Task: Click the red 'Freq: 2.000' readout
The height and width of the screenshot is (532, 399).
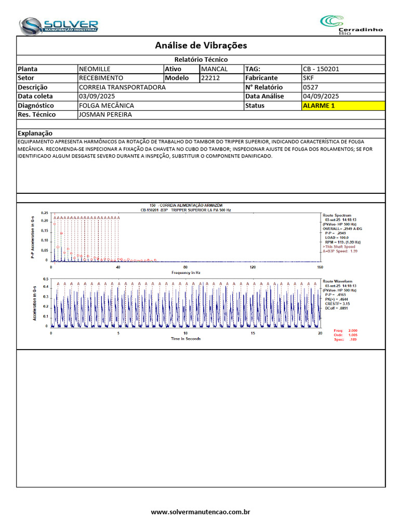Action: coord(345,330)
